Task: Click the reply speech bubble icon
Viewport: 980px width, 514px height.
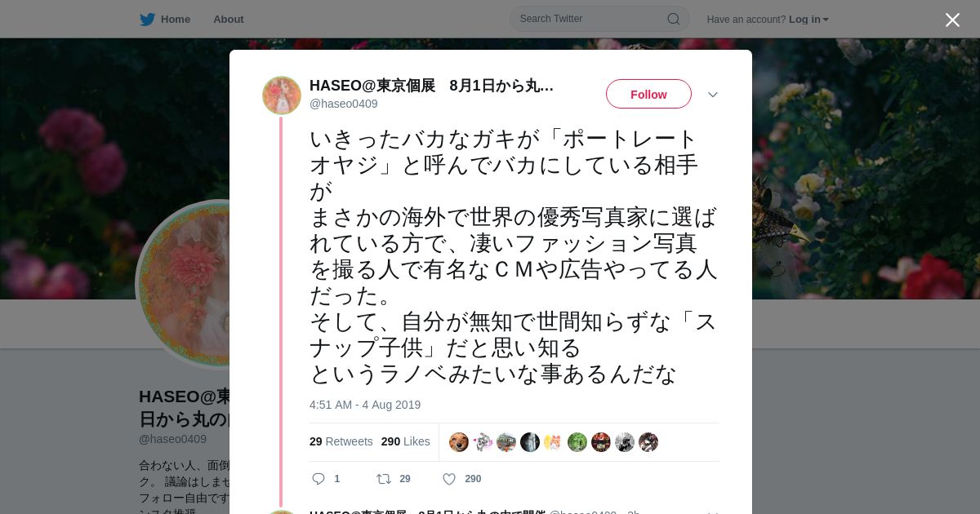Action: 318,479
